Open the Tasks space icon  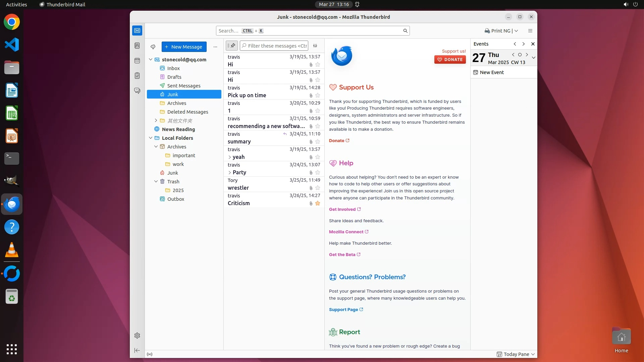pos(137,76)
